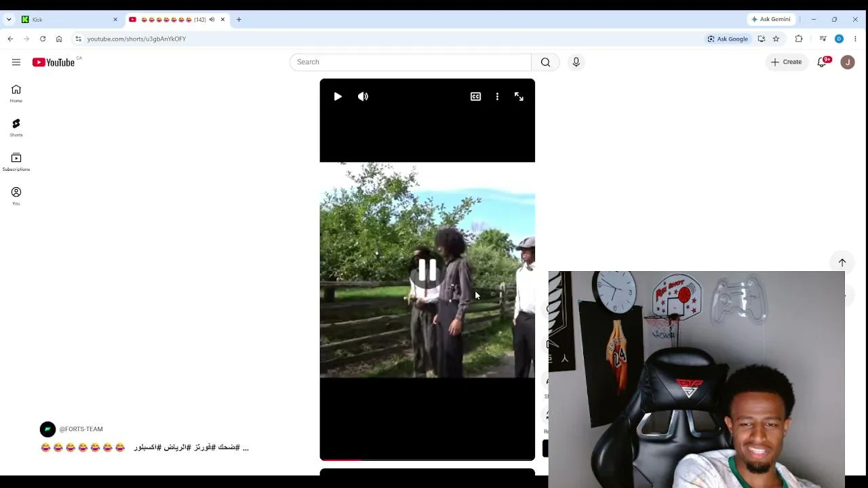Switch to the Kick browser tab
The width and height of the screenshot is (868, 488).
[x=69, y=20]
